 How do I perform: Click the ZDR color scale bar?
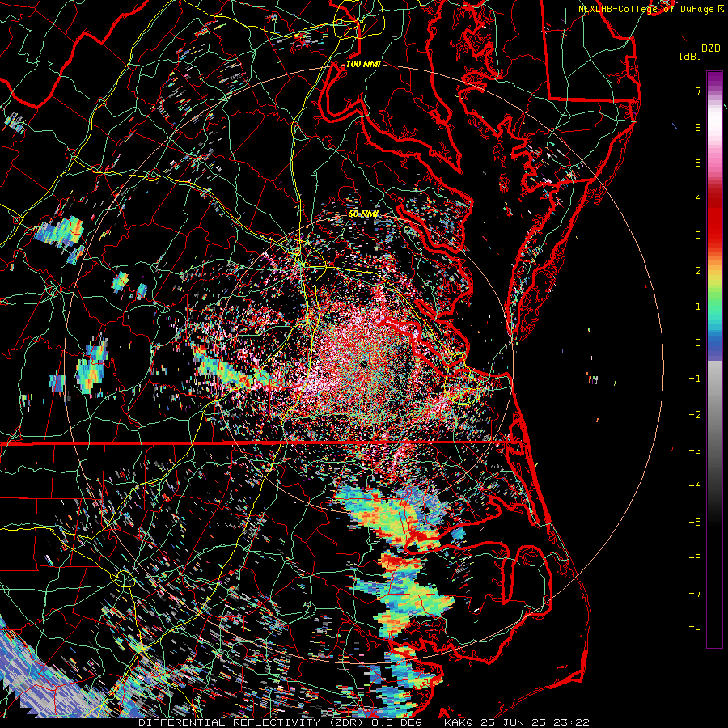coord(714,359)
